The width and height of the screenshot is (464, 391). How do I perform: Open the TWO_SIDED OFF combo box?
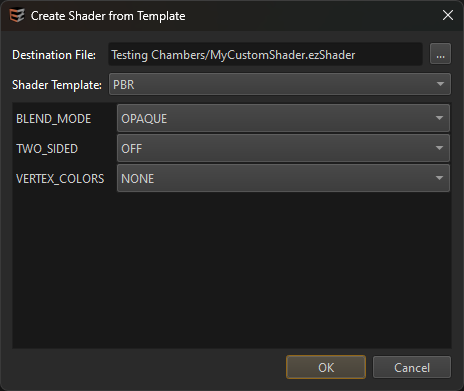pyautogui.click(x=283, y=148)
